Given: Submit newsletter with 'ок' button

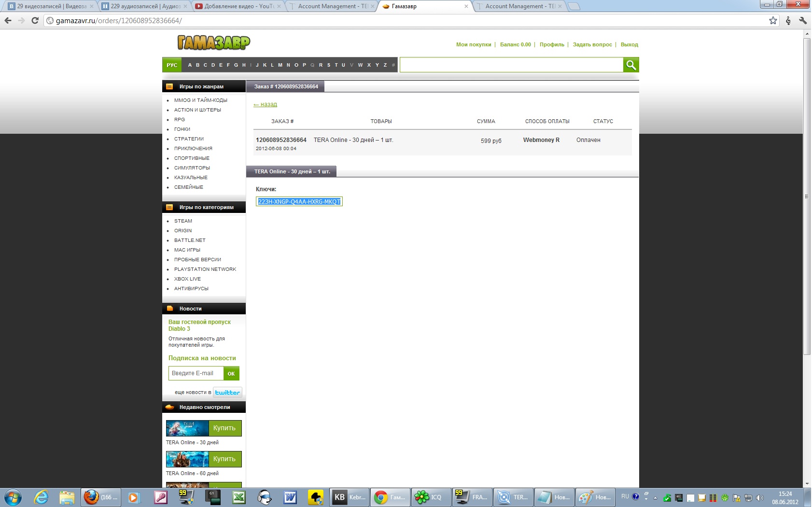Looking at the screenshot, I should (x=231, y=373).
